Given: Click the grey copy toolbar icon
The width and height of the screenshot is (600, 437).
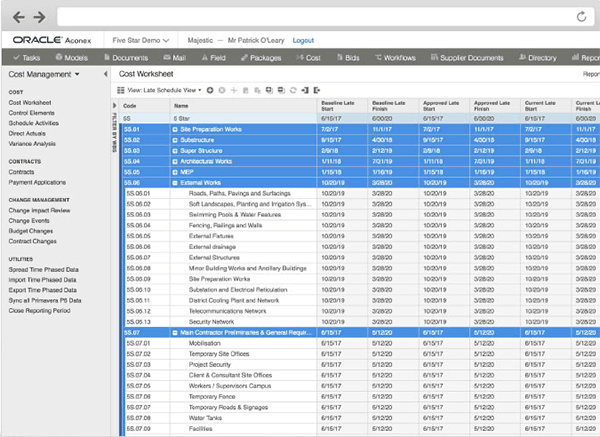Looking at the screenshot, I should coord(258,90).
